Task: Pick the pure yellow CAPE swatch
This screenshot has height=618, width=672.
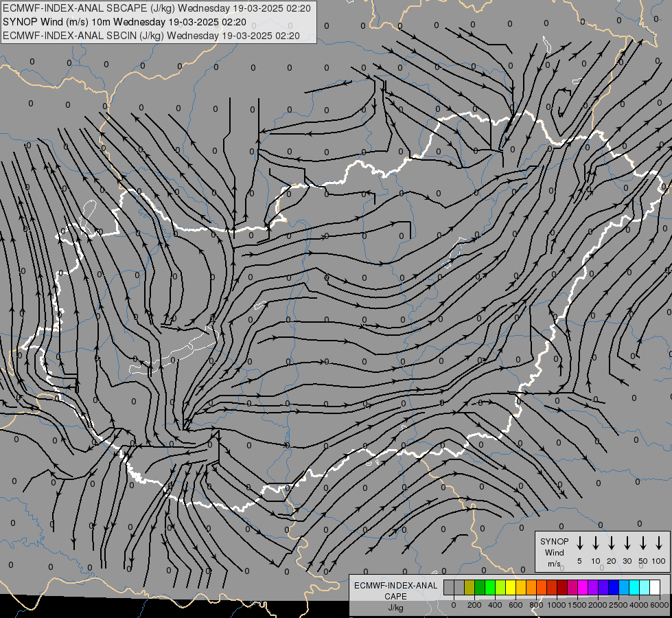Action: pos(511,587)
